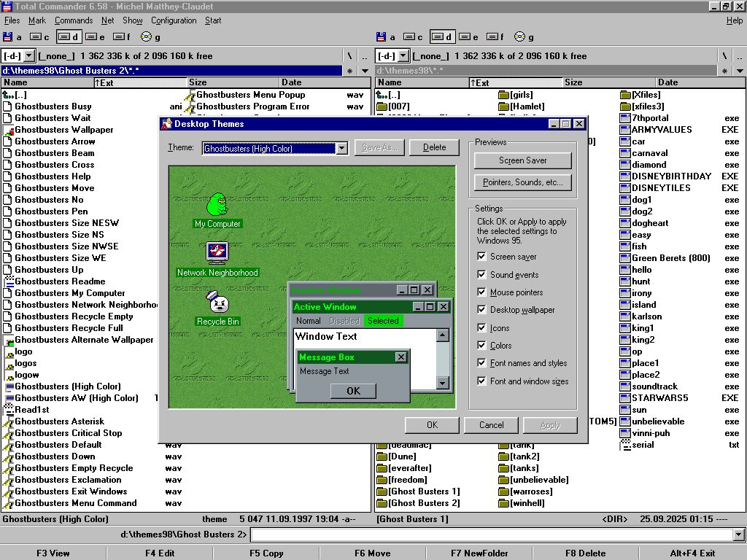747x560 pixels.
Task: Open the Commands menu
Action: (x=73, y=20)
